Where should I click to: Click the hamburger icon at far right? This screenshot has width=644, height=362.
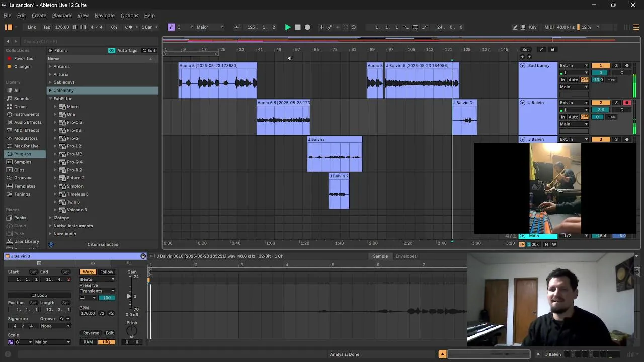[x=636, y=27]
